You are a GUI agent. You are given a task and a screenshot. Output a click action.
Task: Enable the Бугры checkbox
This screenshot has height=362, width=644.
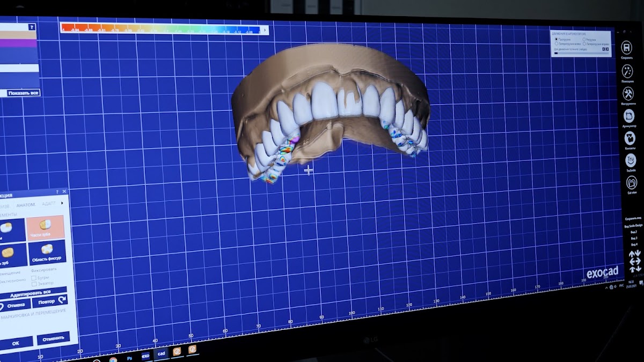coord(34,278)
